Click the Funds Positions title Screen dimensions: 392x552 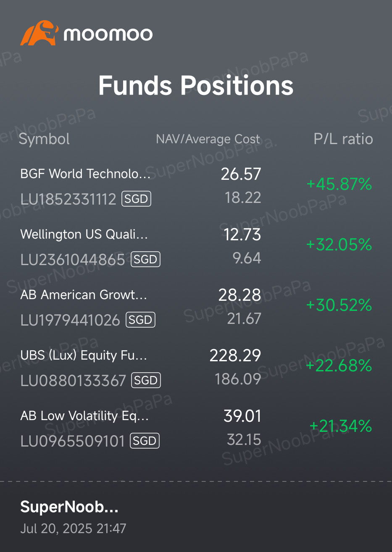click(196, 86)
